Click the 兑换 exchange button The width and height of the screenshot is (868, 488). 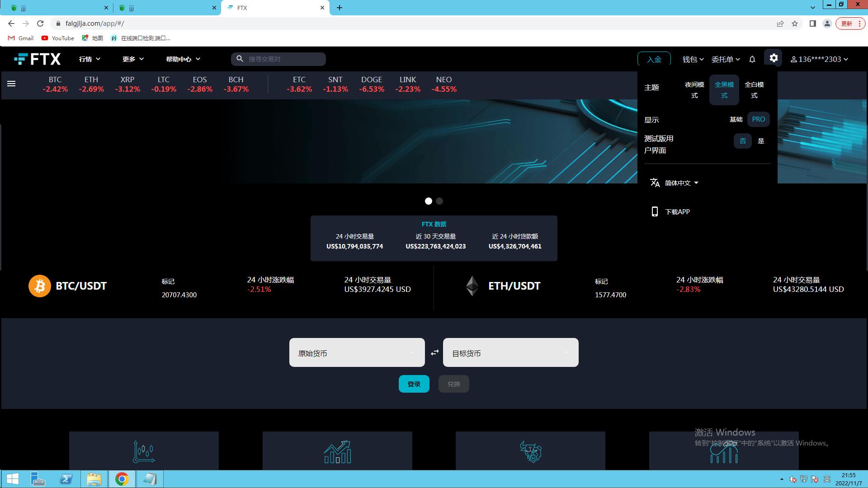454,384
